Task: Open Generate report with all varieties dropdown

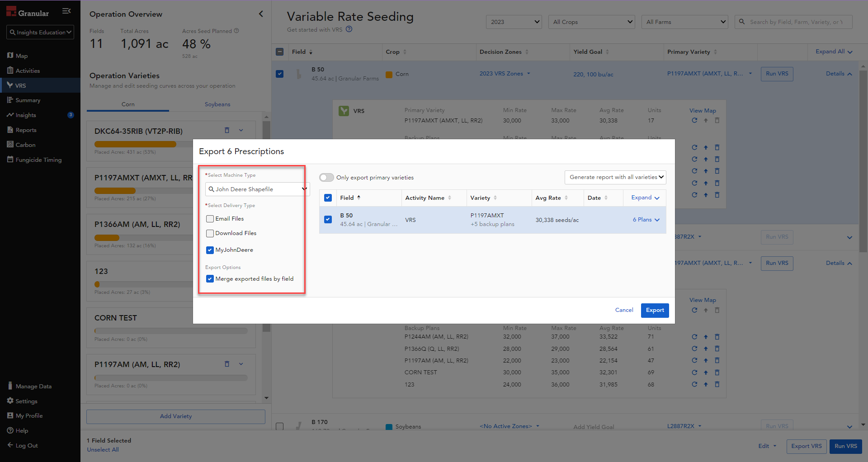Action: tap(615, 177)
